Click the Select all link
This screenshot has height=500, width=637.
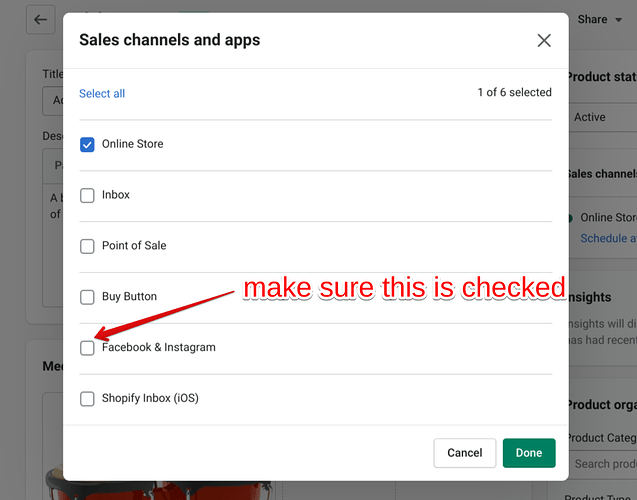[x=102, y=93]
